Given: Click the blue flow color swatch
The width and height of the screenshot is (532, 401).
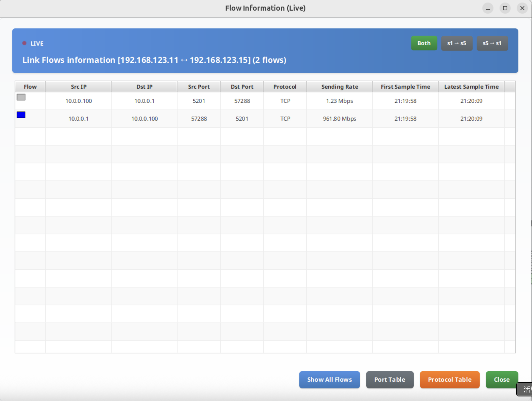Looking at the screenshot, I should (x=21, y=115).
